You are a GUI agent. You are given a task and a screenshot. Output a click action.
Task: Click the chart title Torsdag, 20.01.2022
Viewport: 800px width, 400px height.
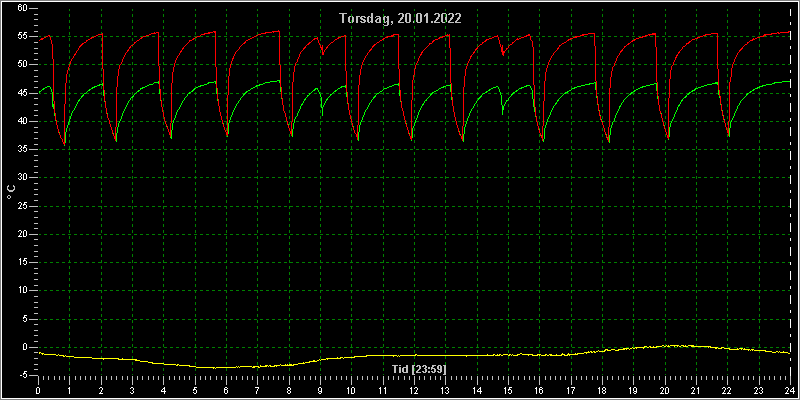(x=401, y=19)
